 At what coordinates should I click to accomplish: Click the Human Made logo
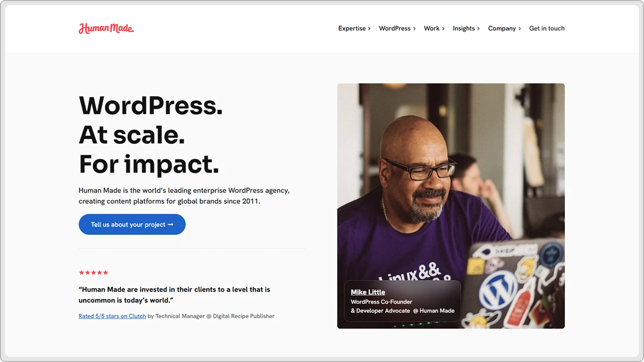tap(106, 28)
